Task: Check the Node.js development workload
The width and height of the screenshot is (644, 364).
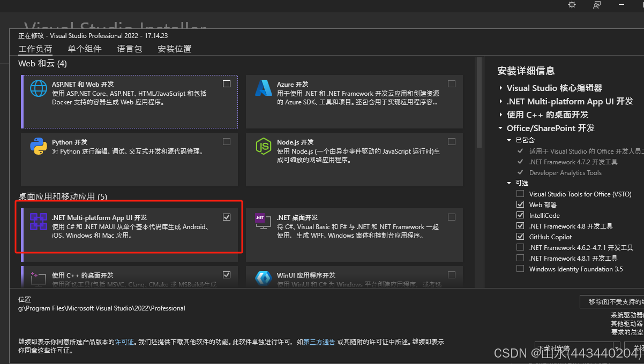Action: (x=452, y=142)
